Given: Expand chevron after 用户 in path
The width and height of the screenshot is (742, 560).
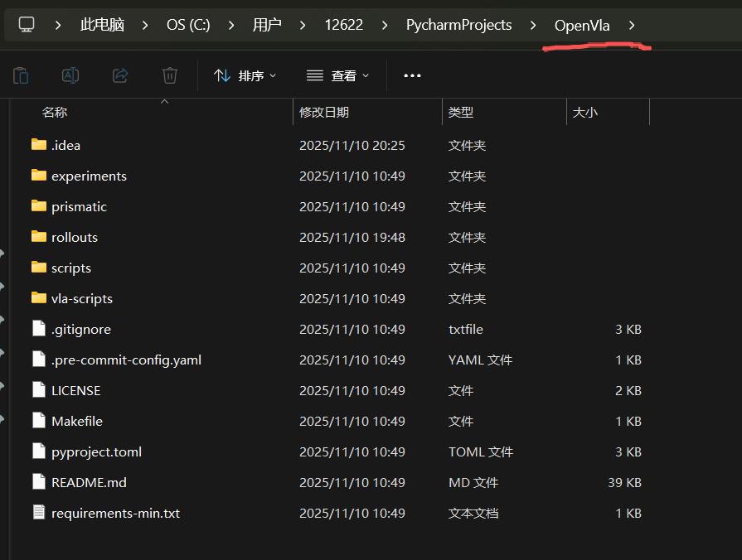Looking at the screenshot, I should (x=303, y=25).
